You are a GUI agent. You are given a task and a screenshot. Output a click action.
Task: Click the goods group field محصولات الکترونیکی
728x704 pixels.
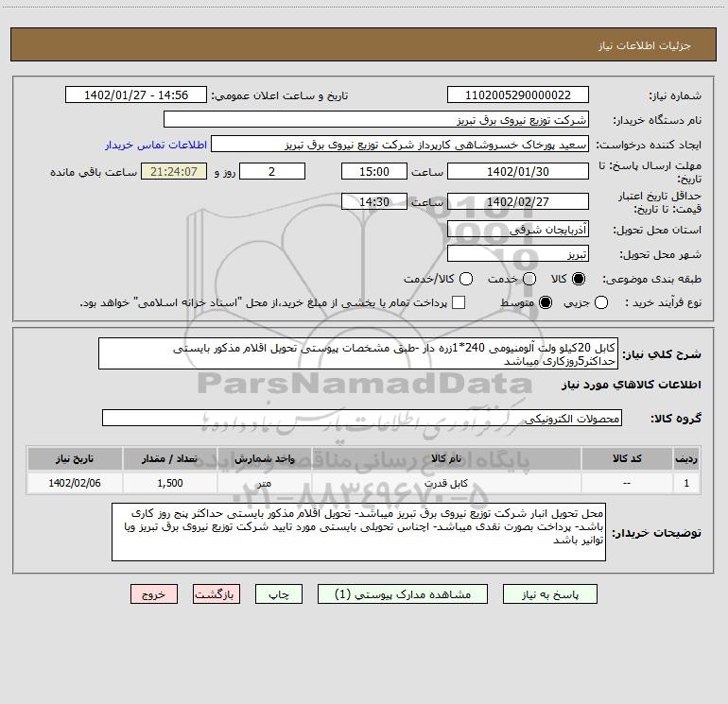click(362, 418)
